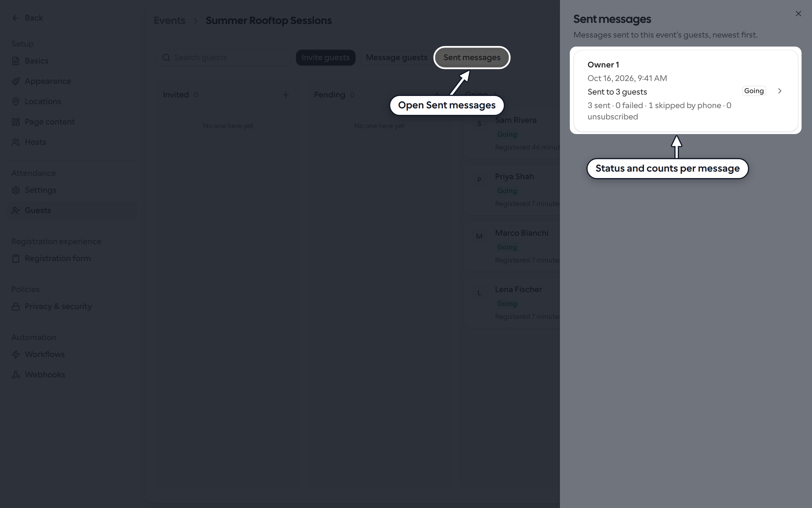Open the Basics setup page
812x508 pixels.
(72, 61)
